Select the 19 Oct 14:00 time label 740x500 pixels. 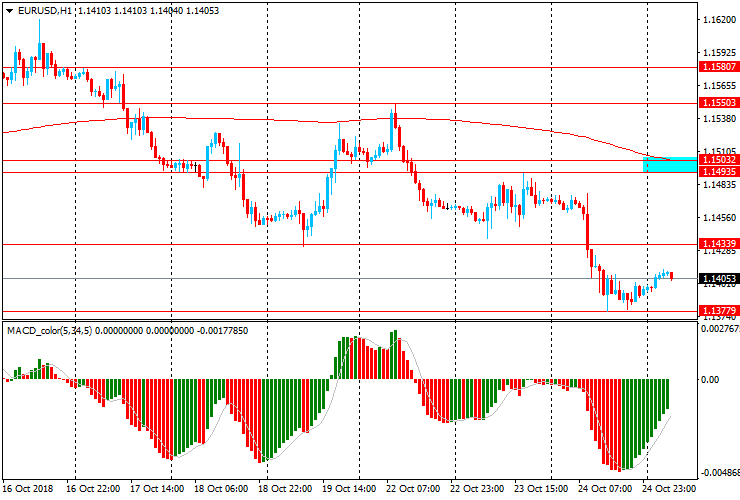point(349,489)
